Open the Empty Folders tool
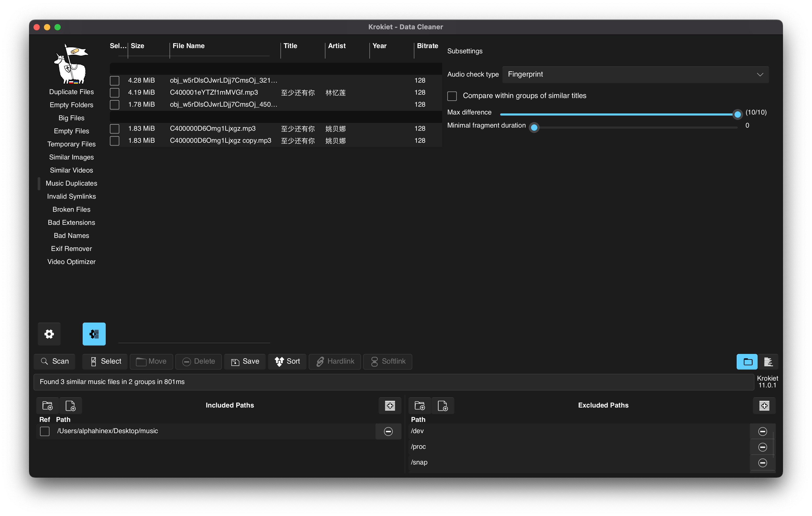The image size is (812, 516). pyautogui.click(x=71, y=105)
